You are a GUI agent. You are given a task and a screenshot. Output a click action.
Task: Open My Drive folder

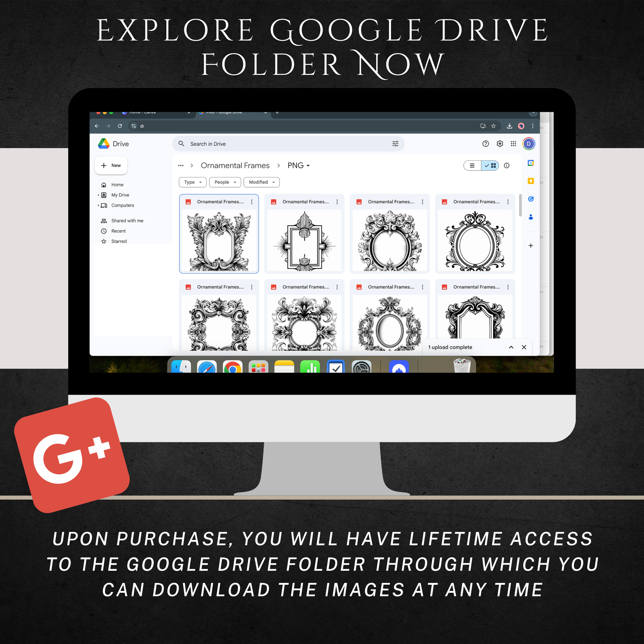click(x=120, y=195)
